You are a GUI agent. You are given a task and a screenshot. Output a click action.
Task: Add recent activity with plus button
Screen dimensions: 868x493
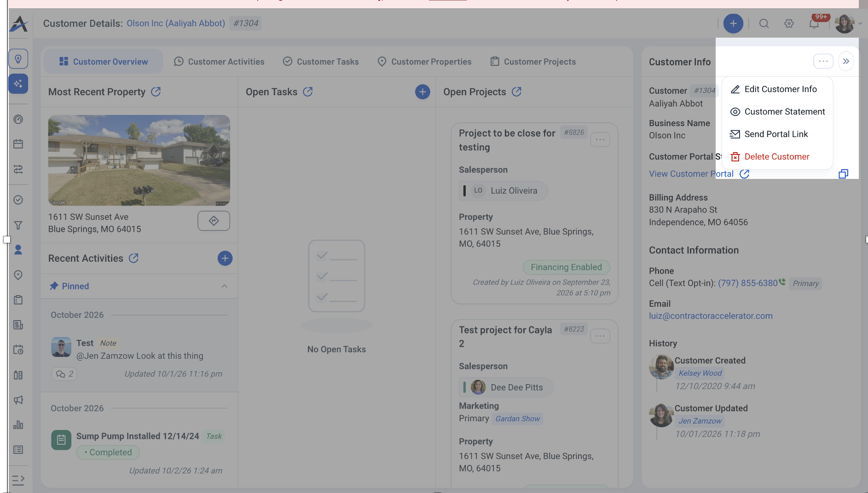point(225,258)
